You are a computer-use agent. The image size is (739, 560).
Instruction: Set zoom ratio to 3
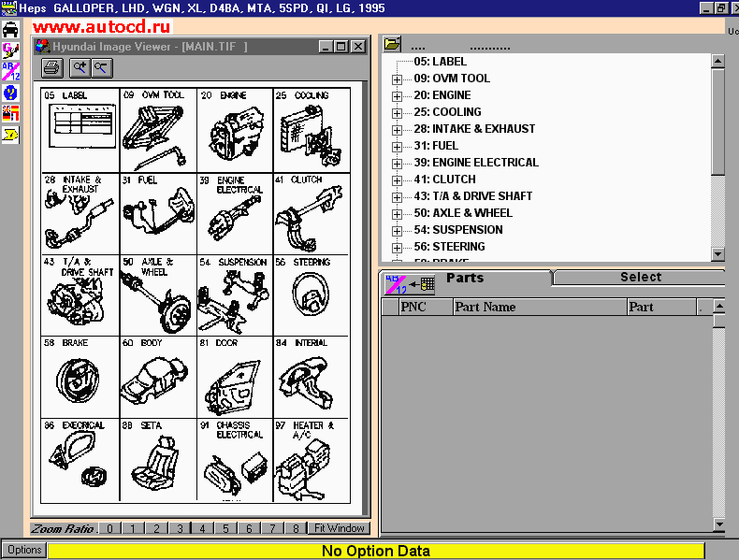coord(180,528)
